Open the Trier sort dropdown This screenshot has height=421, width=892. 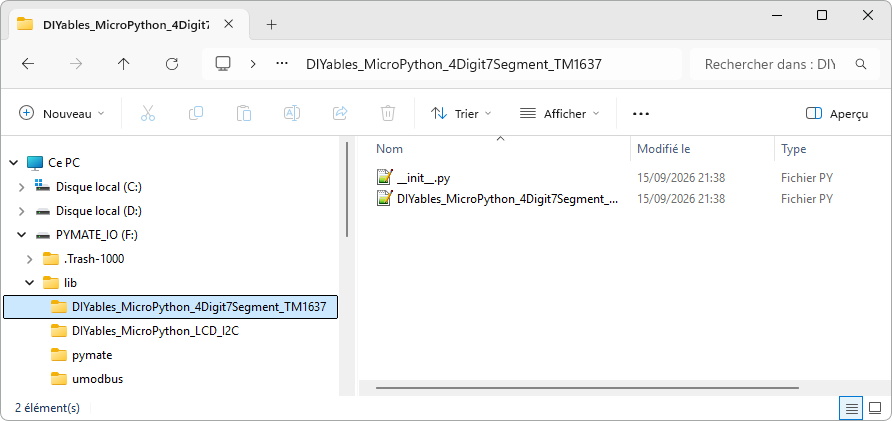click(x=461, y=114)
